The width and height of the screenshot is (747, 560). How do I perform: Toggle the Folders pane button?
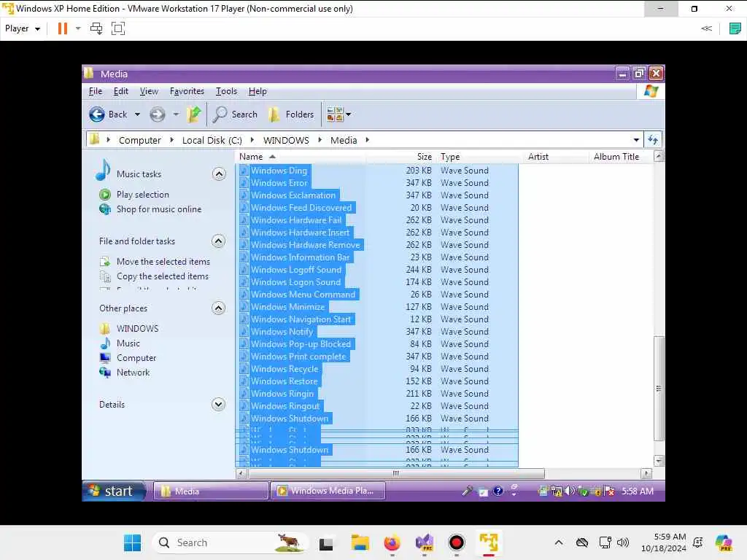(290, 114)
